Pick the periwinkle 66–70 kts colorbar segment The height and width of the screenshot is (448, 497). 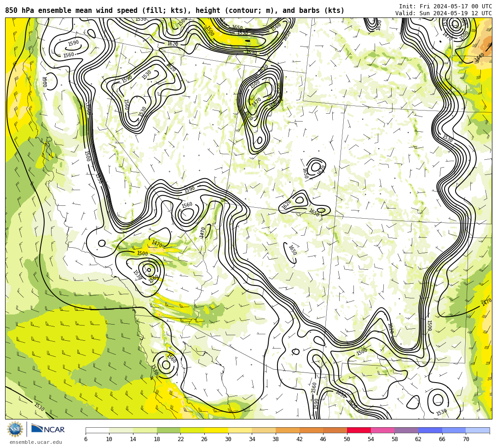tap(454, 430)
